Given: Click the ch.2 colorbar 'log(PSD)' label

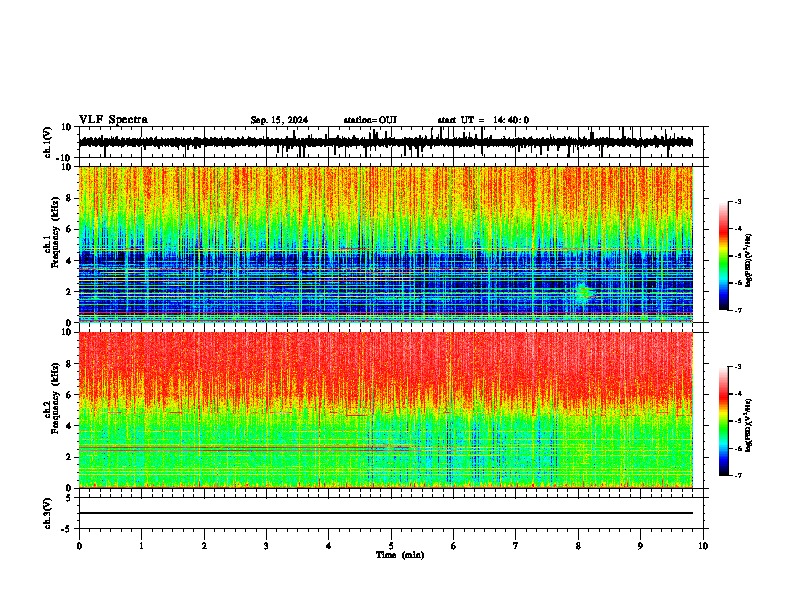Looking at the screenshot, I should pos(748,425).
